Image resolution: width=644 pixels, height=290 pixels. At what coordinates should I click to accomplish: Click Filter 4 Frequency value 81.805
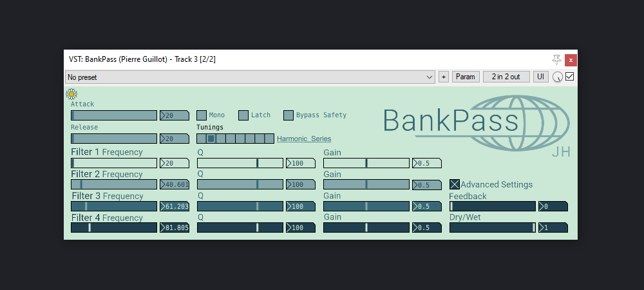(x=175, y=227)
